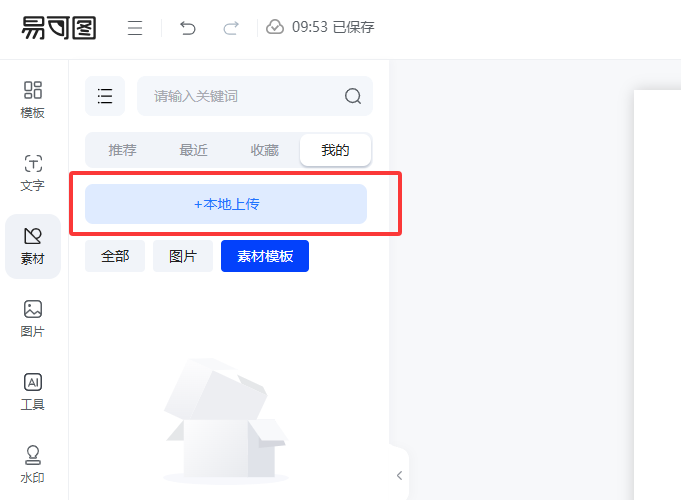Open the 水印 watermark sidebar panel
This screenshot has height=500, width=681.
point(33,464)
